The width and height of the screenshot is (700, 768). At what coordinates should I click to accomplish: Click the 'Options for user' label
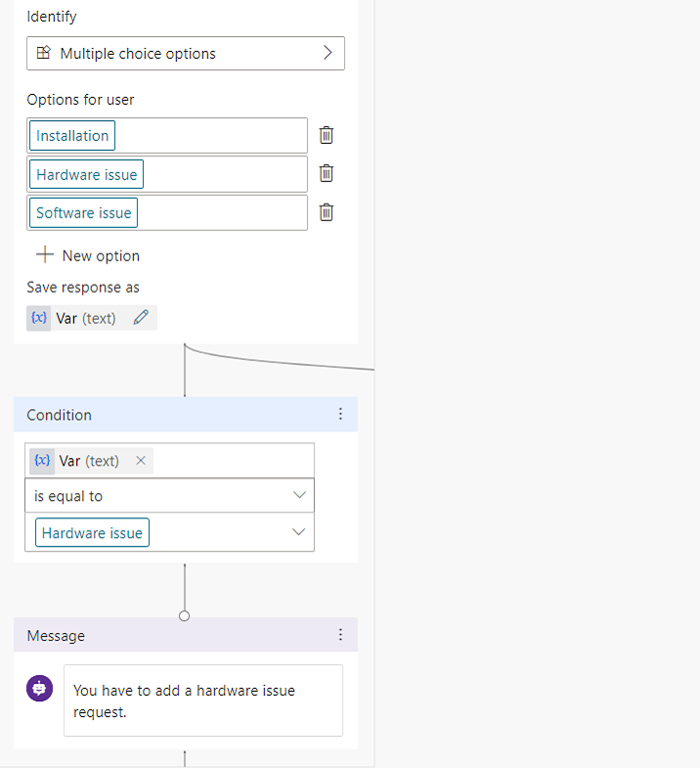(80, 100)
